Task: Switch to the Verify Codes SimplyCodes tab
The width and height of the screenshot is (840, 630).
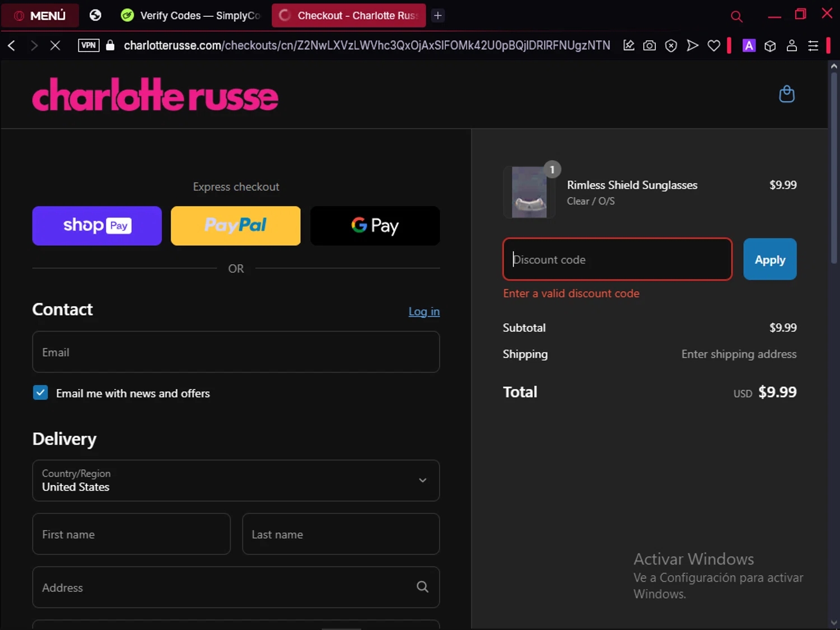Action: click(191, 15)
